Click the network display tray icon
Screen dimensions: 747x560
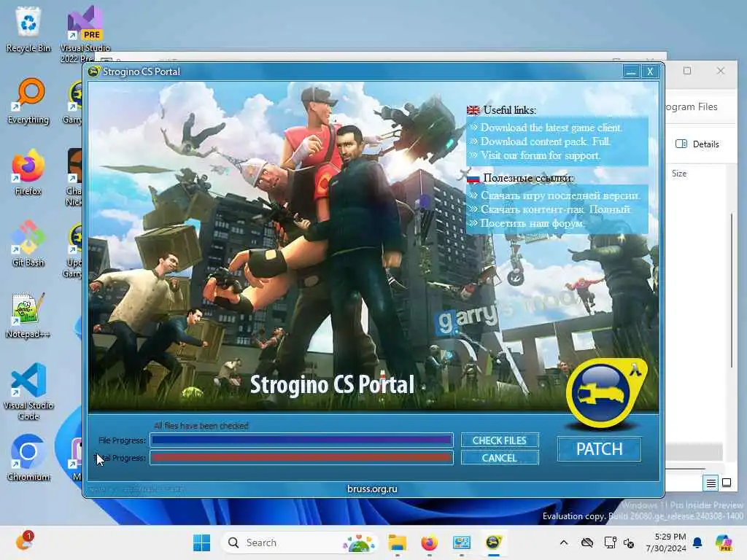(610, 542)
